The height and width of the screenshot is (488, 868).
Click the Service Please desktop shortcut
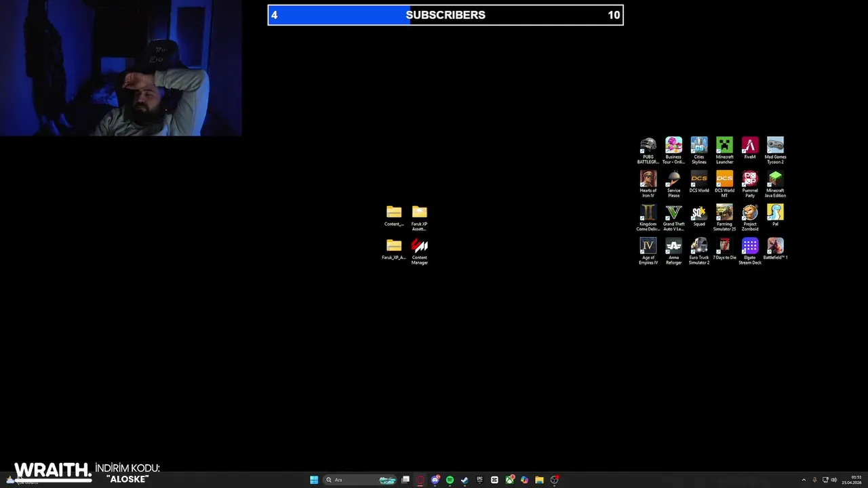[673, 184]
